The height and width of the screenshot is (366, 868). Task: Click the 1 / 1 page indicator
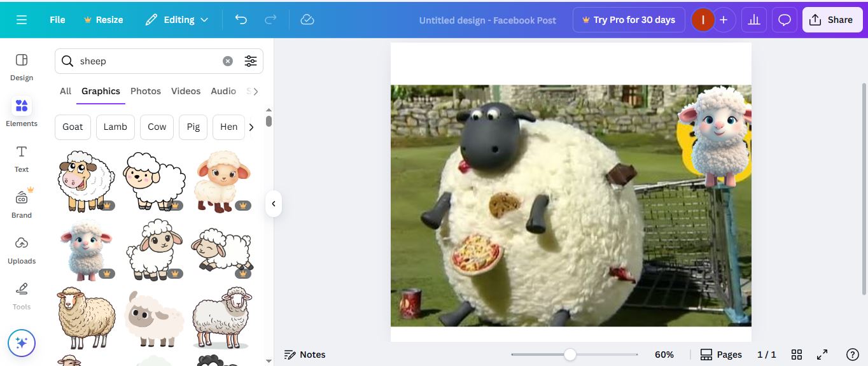[x=767, y=355]
